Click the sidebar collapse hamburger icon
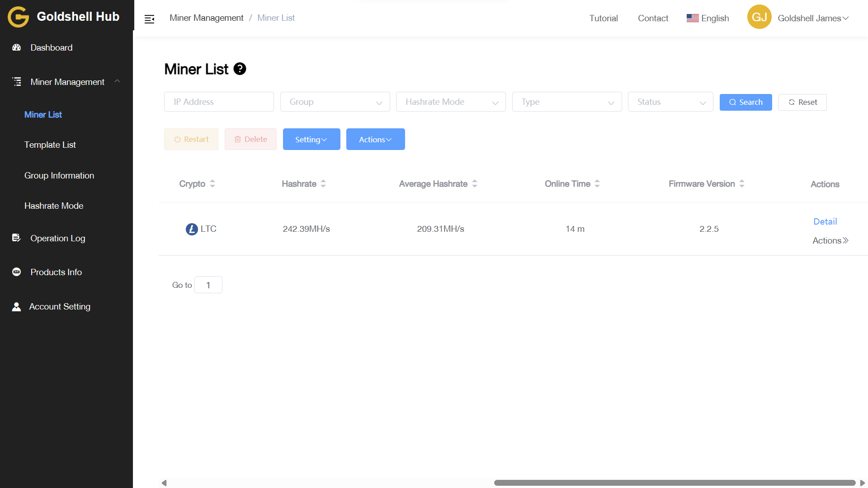Viewport: 868px width, 488px height. pyautogui.click(x=149, y=19)
